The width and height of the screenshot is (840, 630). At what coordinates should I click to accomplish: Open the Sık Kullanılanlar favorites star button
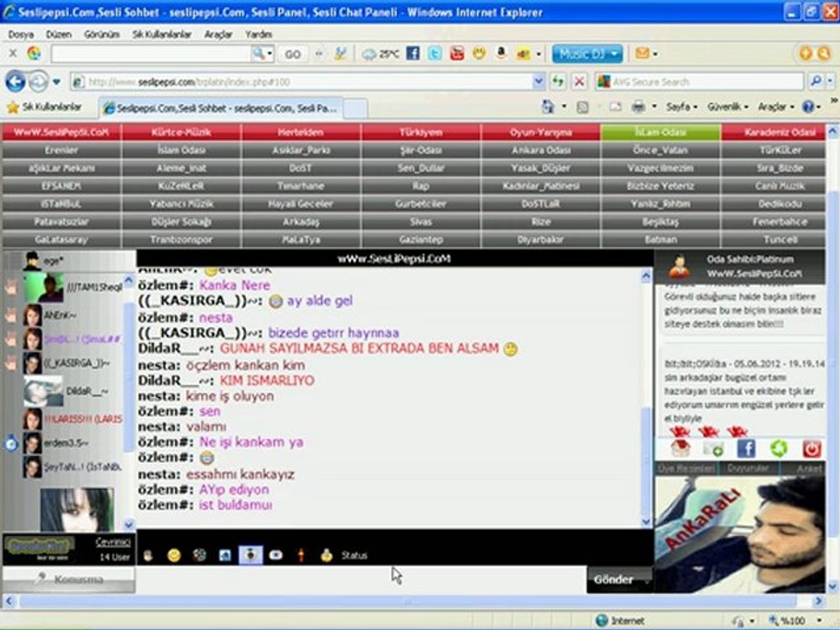[45, 107]
